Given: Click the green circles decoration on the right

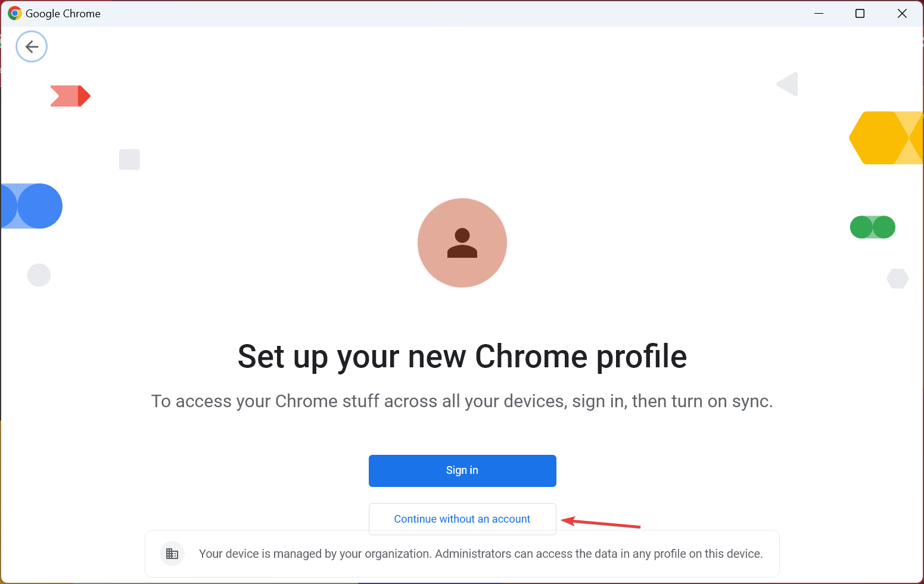Looking at the screenshot, I should pyautogui.click(x=872, y=227).
